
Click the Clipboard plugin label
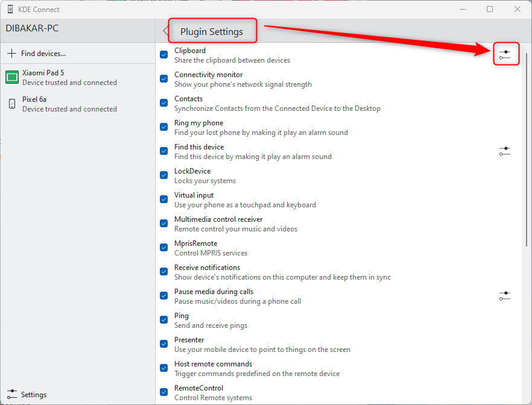[x=190, y=51]
